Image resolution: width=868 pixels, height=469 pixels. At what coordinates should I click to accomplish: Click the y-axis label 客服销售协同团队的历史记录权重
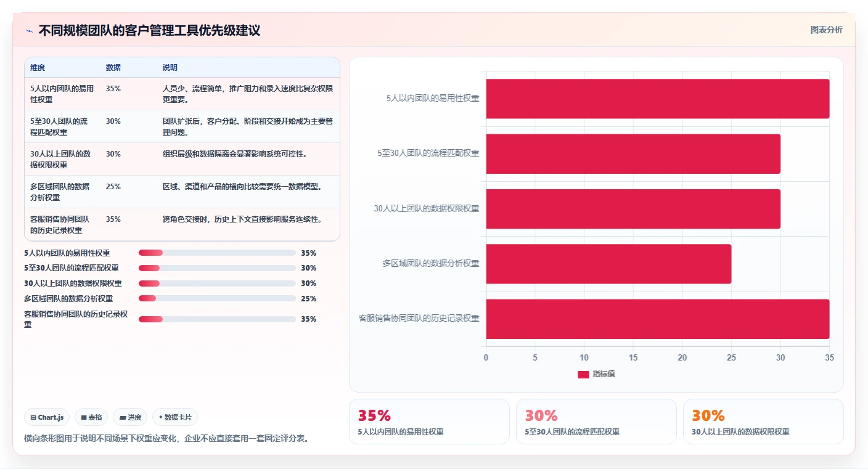[419, 319]
